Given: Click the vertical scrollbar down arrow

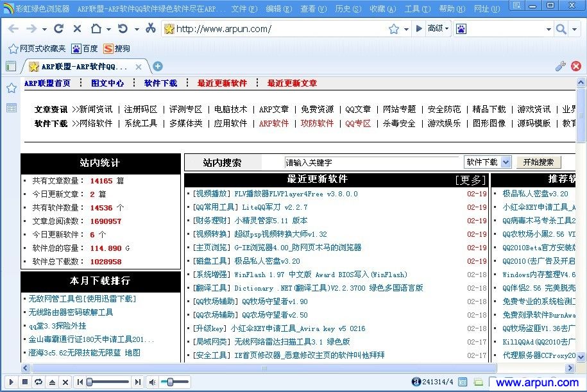Looking at the screenshot, I should coord(581,357).
